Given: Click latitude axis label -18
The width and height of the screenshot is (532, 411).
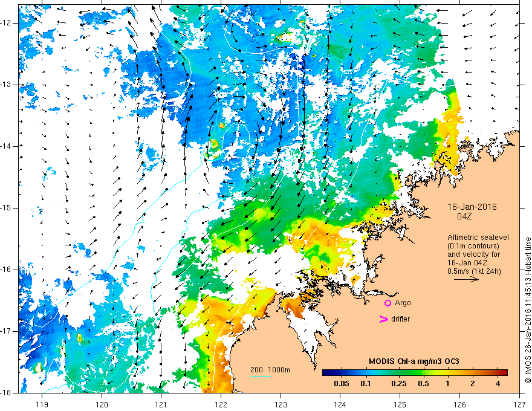Looking at the screenshot, I should point(6,393).
